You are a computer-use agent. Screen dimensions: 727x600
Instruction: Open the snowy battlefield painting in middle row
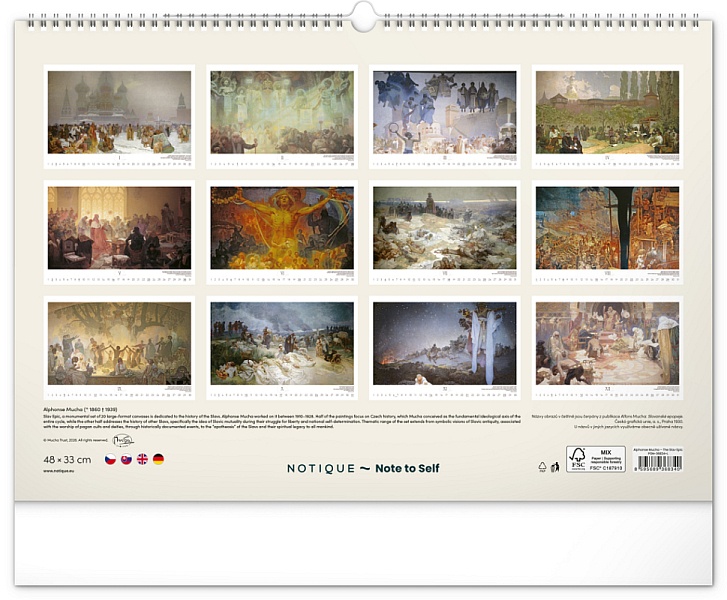445,228
